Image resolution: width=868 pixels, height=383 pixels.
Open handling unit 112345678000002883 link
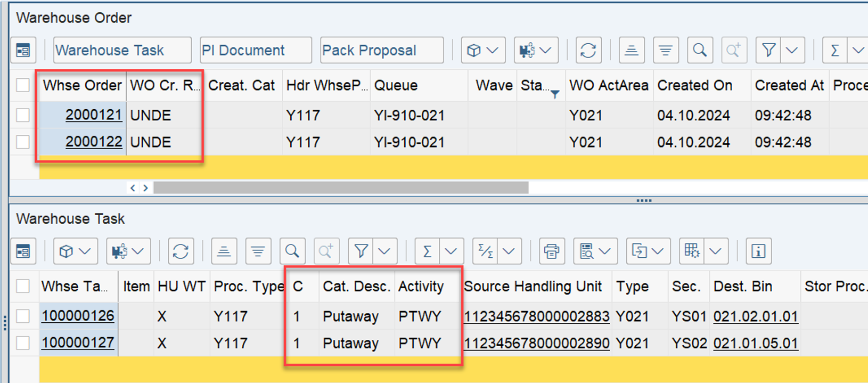[x=537, y=316]
